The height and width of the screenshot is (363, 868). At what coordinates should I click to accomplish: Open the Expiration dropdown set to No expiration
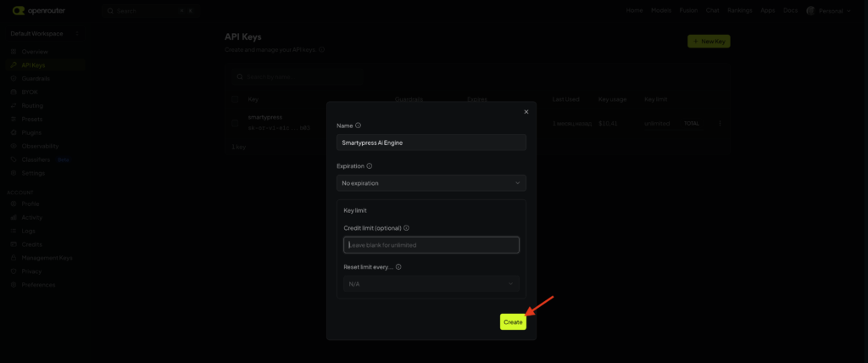[x=431, y=183]
